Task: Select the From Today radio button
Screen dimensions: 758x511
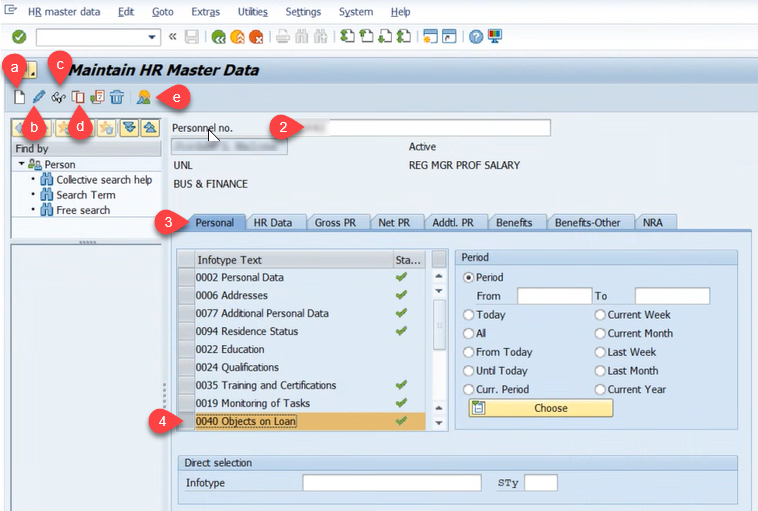Action: point(468,352)
